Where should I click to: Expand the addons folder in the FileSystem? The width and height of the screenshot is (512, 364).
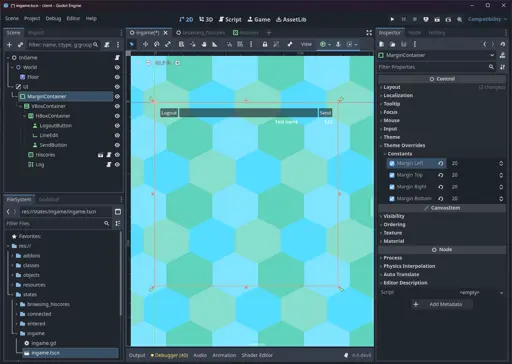pos(13,256)
